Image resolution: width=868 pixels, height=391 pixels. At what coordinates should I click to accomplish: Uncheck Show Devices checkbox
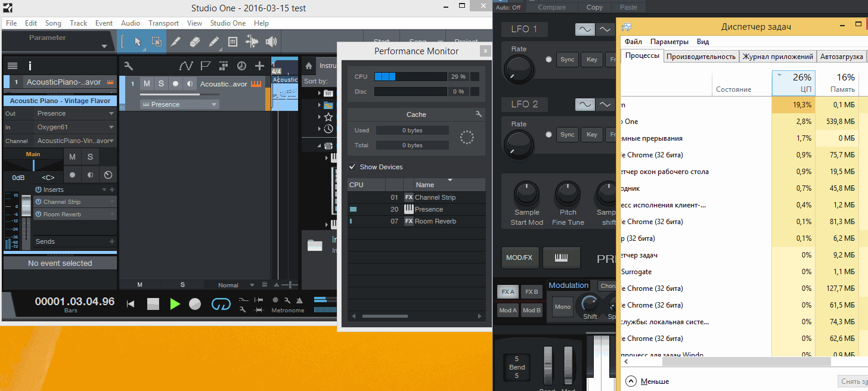[352, 167]
